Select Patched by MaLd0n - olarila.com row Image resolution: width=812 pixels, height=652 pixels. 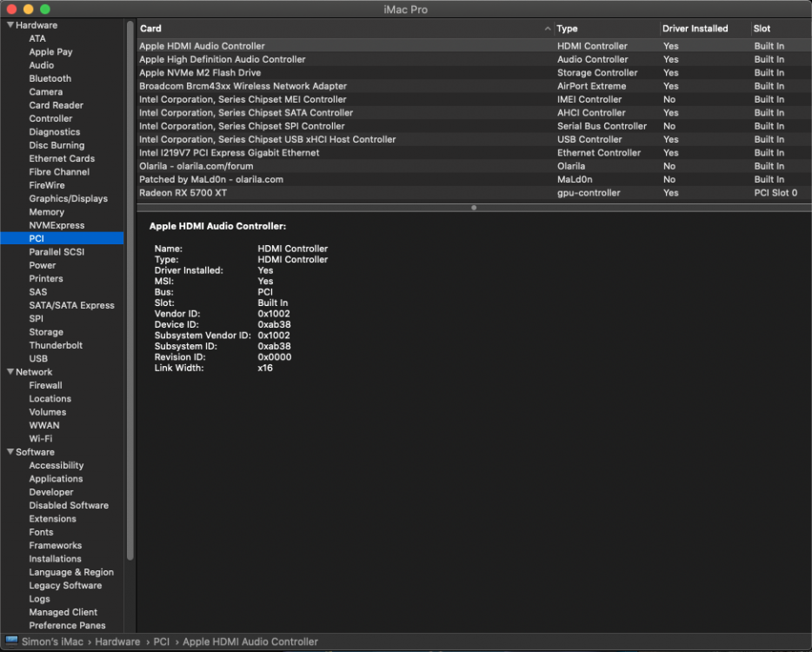(x=474, y=180)
